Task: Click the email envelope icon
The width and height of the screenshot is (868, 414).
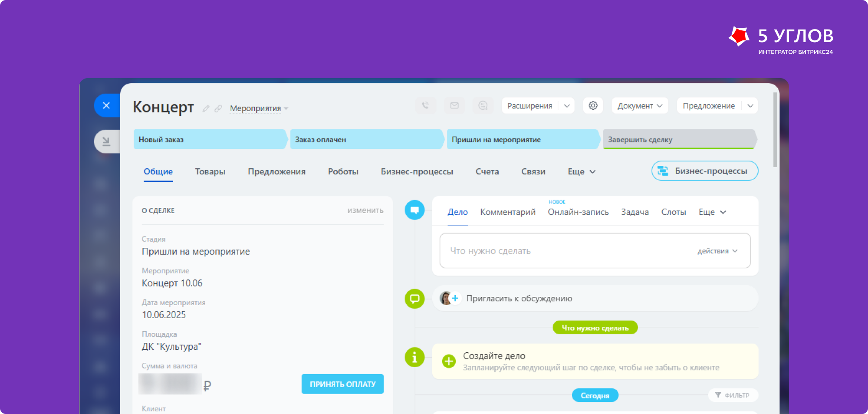Action: (x=454, y=105)
